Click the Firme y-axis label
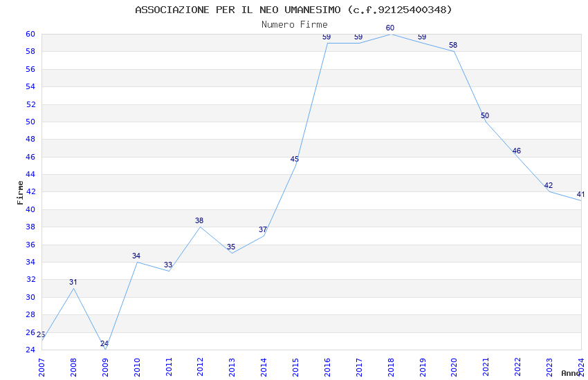 coord(20,193)
